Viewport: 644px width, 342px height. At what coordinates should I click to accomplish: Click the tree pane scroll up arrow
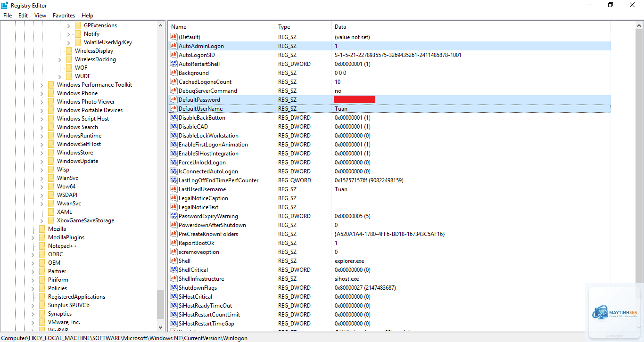point(161,25)
